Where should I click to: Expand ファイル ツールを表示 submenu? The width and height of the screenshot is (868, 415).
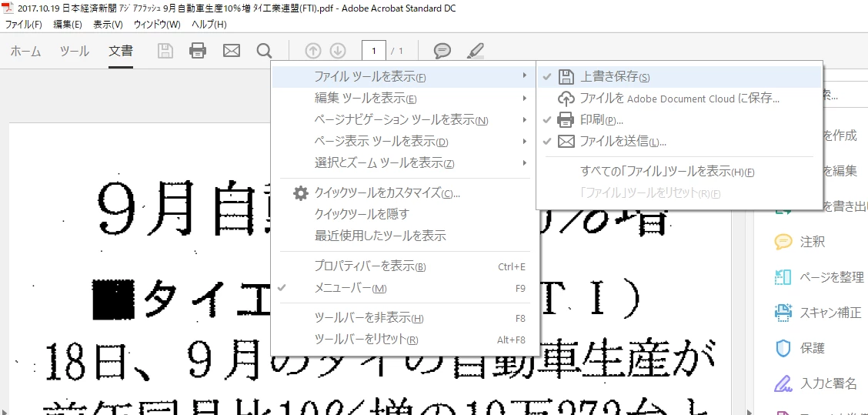(x=406, y=77)
